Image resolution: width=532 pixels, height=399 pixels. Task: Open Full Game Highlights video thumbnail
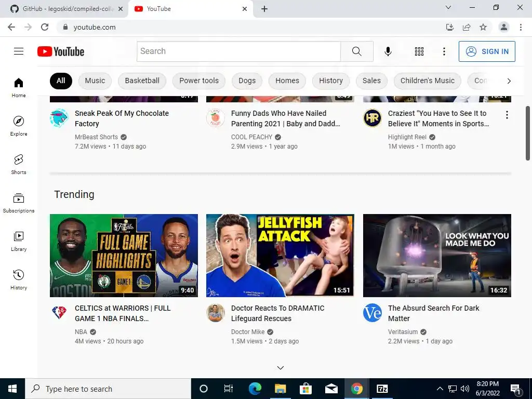[x=124, y=256]
